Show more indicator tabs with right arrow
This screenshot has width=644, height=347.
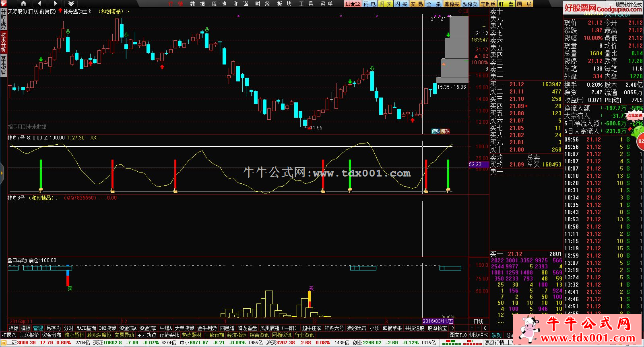pyautogui.click(x=453, y=328)
